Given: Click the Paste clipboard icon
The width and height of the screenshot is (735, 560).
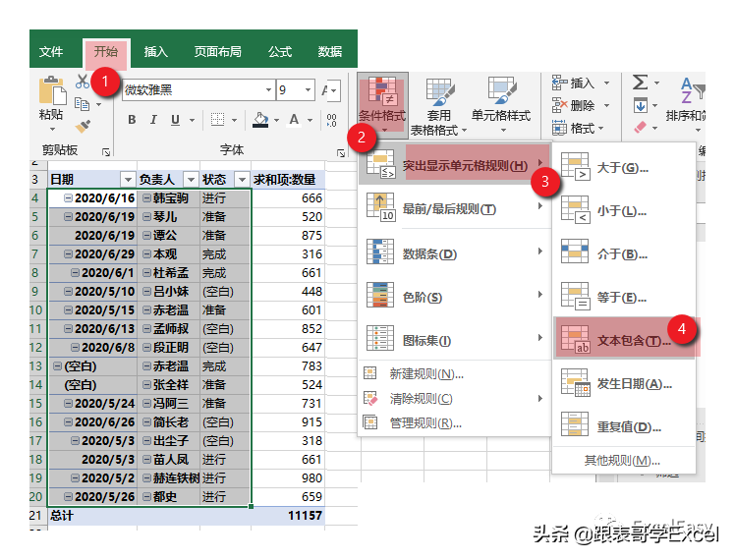Looking at the screenshot, I should [51, 90].
